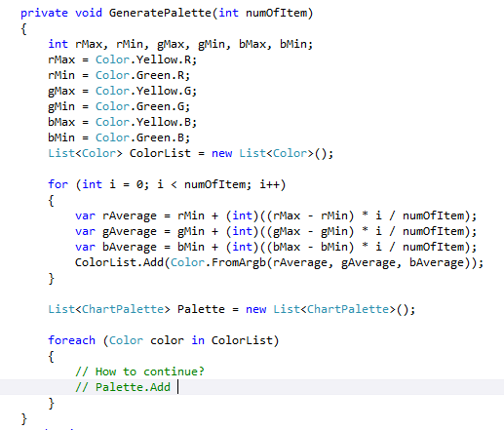The height and width of the screenshot is (430, 504).
Task: Click Color.Green.G assignment value
Action: pos(142,106)
